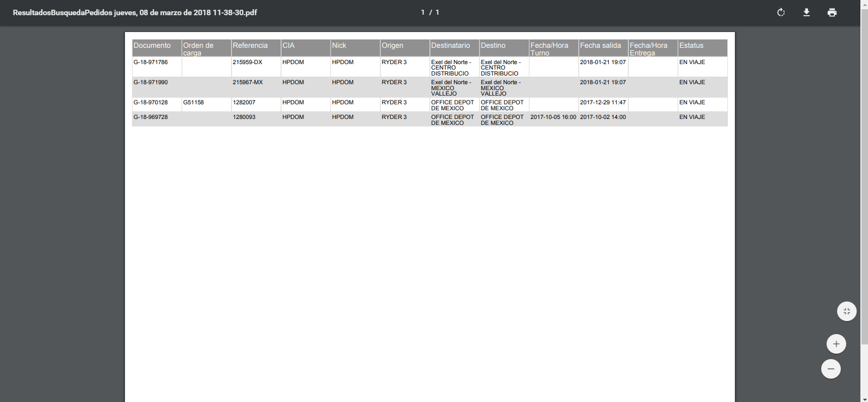Zoom out with the minus button
Image resolution: width=868 pixels, height=402 pixels.
(830, 369)
